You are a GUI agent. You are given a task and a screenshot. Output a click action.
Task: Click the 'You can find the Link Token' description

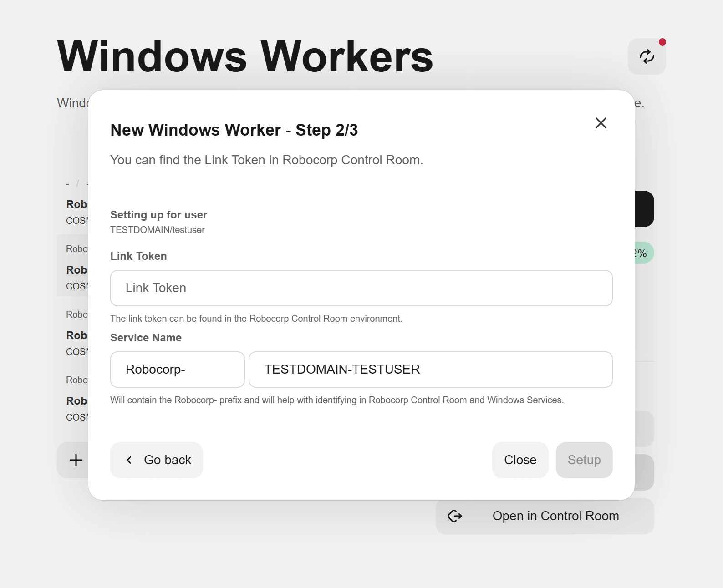tap(267, 160)
